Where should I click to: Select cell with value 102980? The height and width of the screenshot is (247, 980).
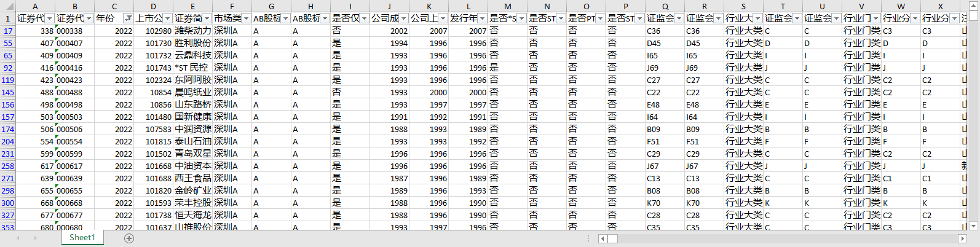coord(154,31)
